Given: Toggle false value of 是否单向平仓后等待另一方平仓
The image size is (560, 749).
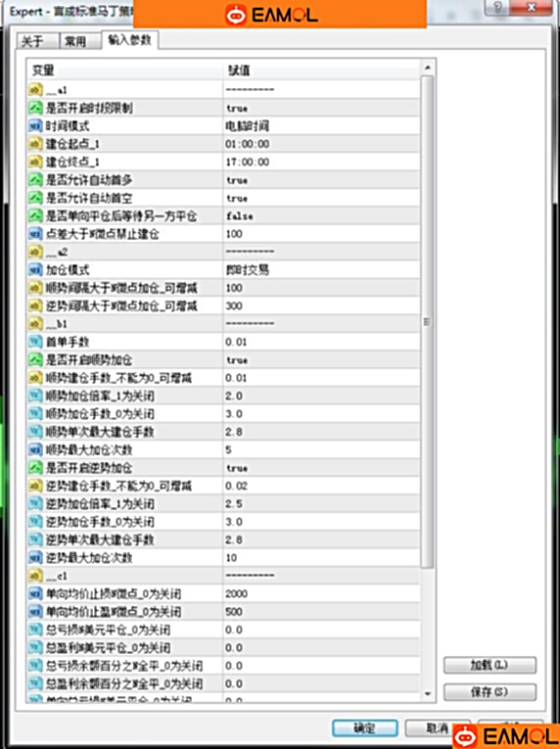Looking at the screenshot, I should (x=321, y=216).
